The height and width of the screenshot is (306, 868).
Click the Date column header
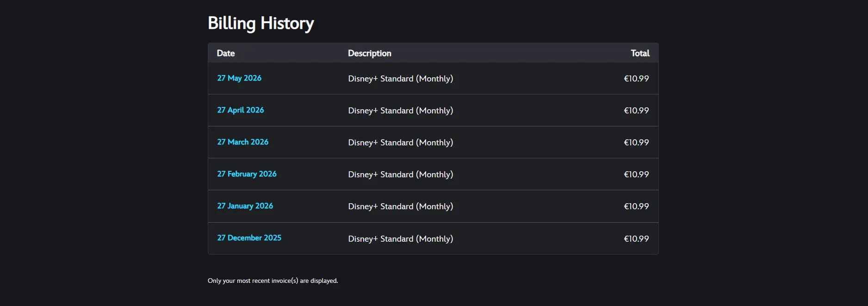coord(226,53)
